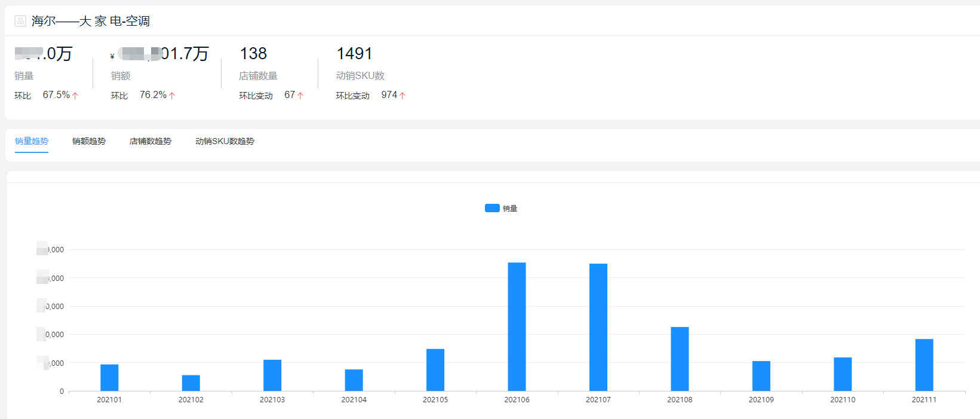Viewport: 980px width, 419px height.
Task: Open the 销额趋势 tab
Action: 89,141
